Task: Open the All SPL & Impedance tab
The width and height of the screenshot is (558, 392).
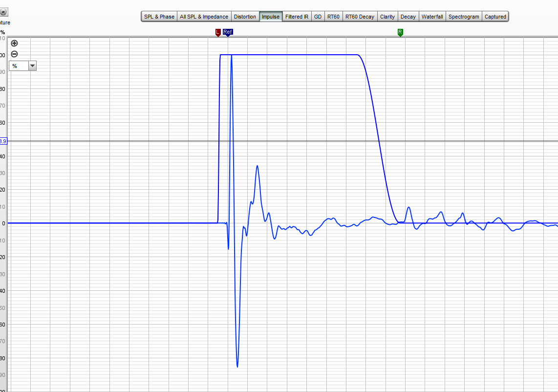Action: point(204,17)
